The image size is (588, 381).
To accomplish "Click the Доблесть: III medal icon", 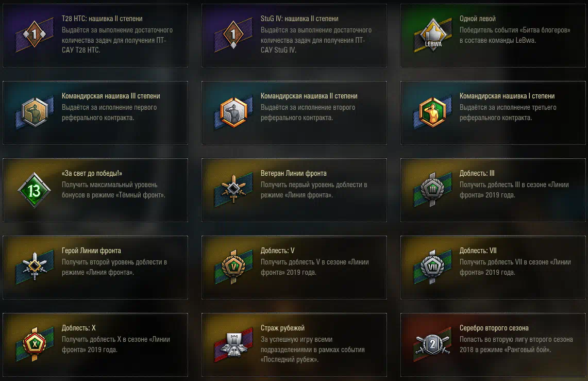I will pos(432,189).
